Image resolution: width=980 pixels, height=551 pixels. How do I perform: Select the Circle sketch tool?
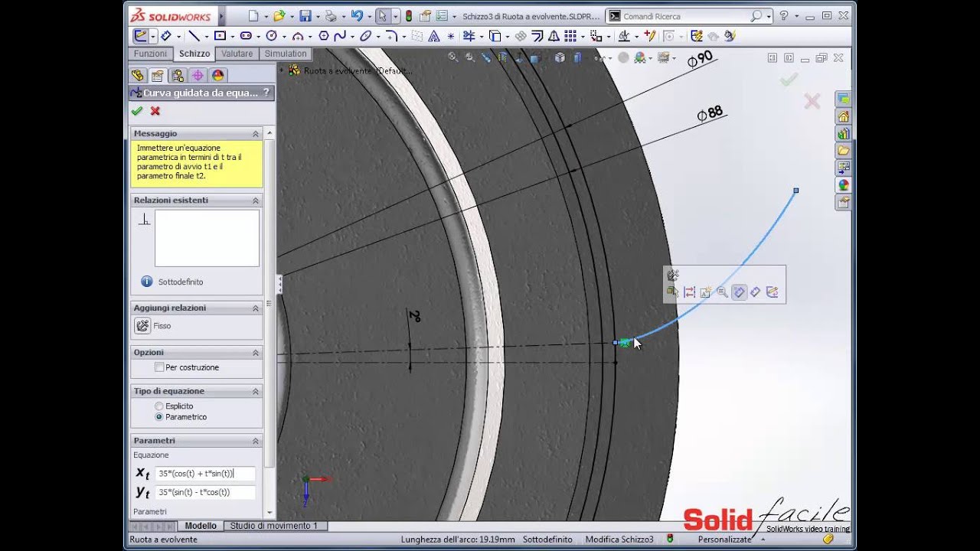[271, 36]
